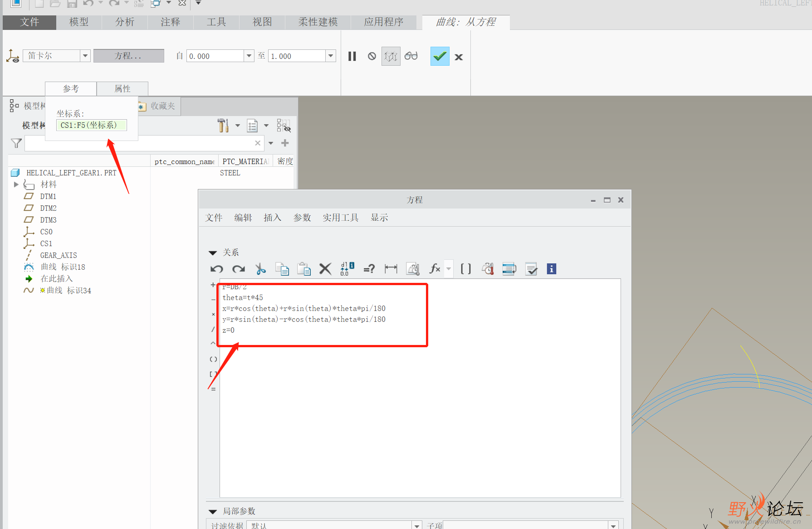Insert minus operator beside the editor
This screenshot has width=812, height=529.
point(213,300)
